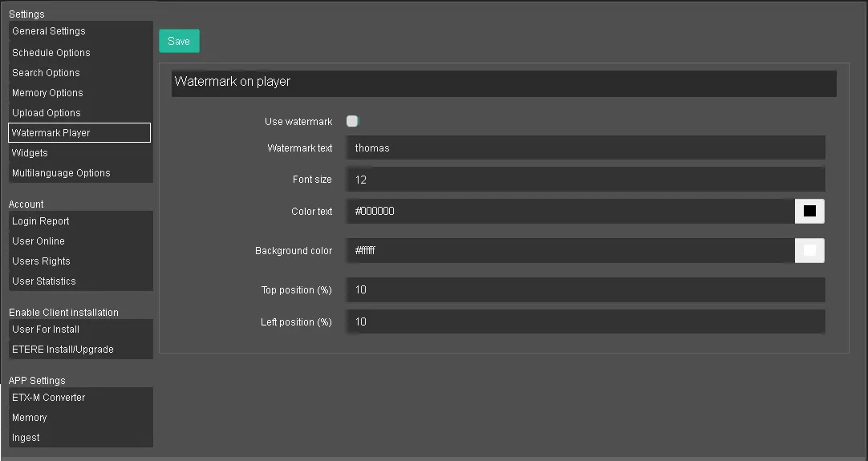The width and height of the screenshot is (868, 461).
Task: Click the green Save button
Action: point(179,42)
